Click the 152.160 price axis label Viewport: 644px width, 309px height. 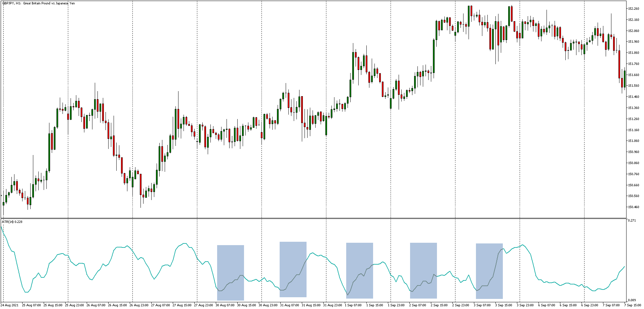633,20
